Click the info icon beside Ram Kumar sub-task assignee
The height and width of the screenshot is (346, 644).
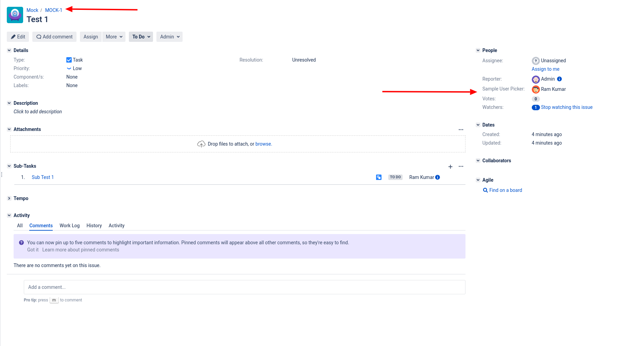coord(438,177)
